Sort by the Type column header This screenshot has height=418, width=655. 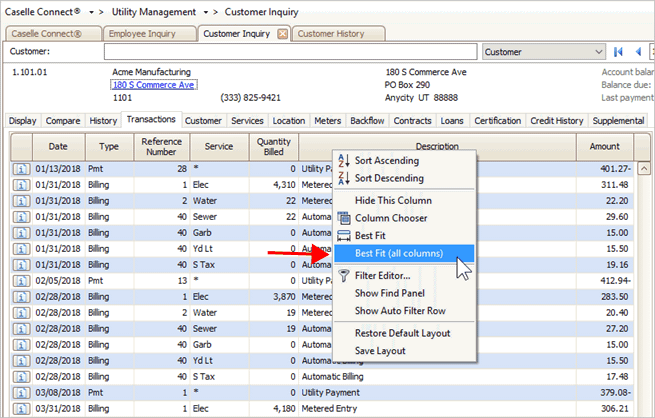109,147
